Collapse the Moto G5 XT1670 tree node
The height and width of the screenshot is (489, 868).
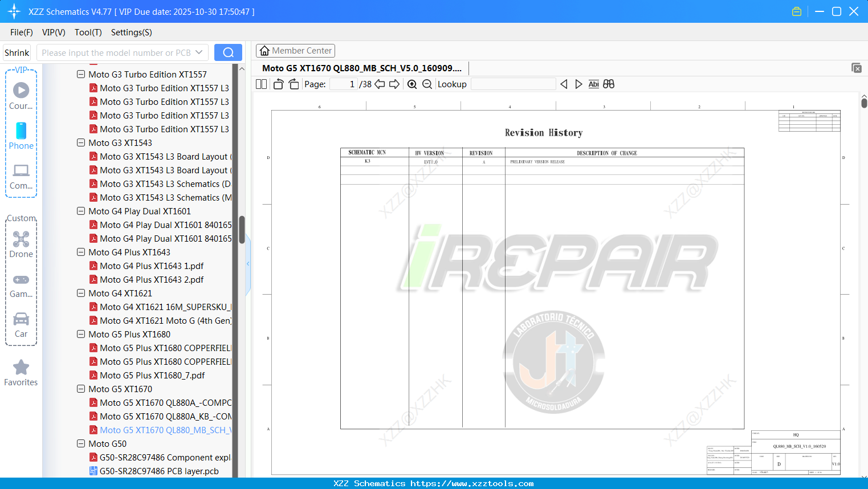tap(80, 389)
